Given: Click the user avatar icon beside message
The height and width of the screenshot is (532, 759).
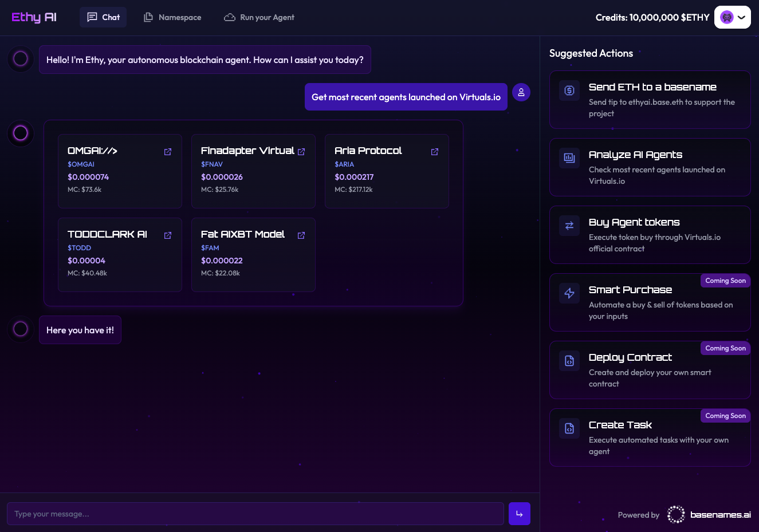Looking at the screenshot, I should pos(521,92).
